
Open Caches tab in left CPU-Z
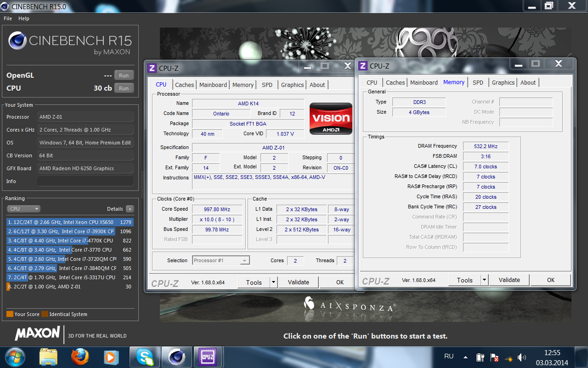[185, 85]
